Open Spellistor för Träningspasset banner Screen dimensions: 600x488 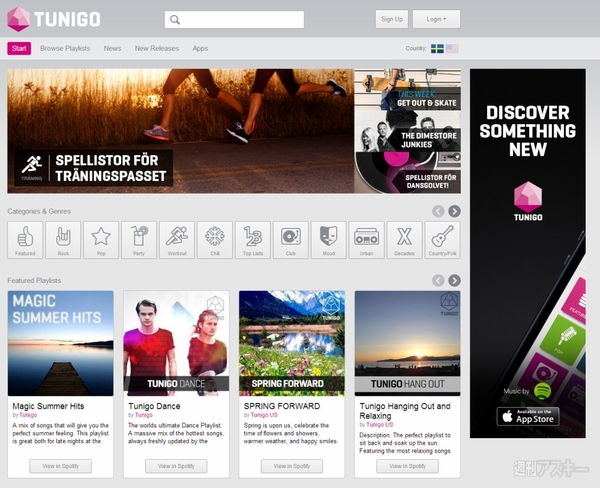tap(181, 131)
